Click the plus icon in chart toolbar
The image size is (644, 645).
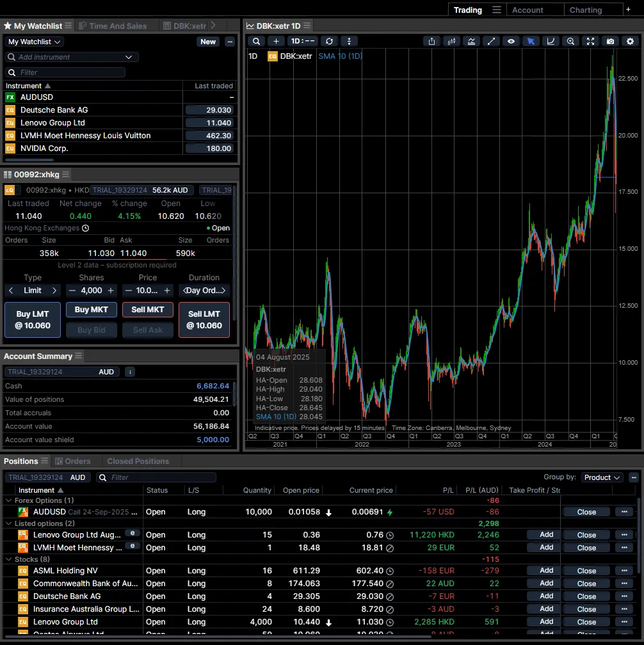(276, 41)
